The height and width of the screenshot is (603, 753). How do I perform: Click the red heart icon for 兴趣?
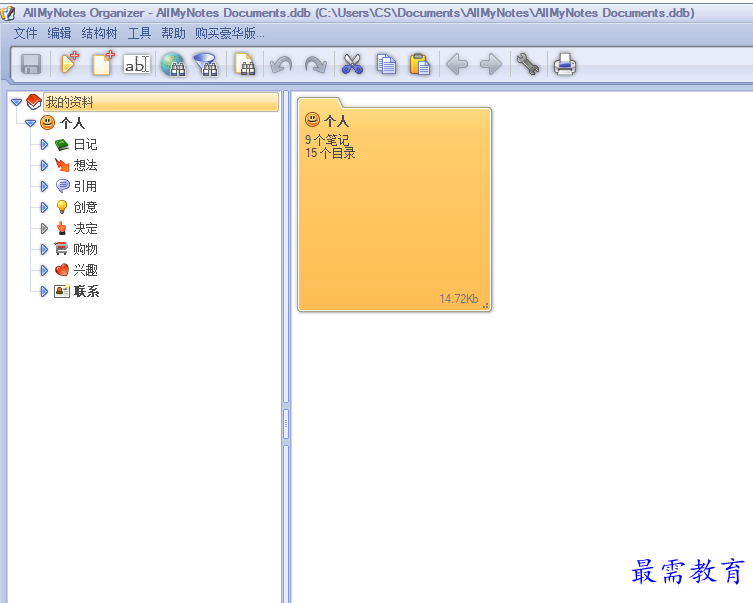point(61,270)
